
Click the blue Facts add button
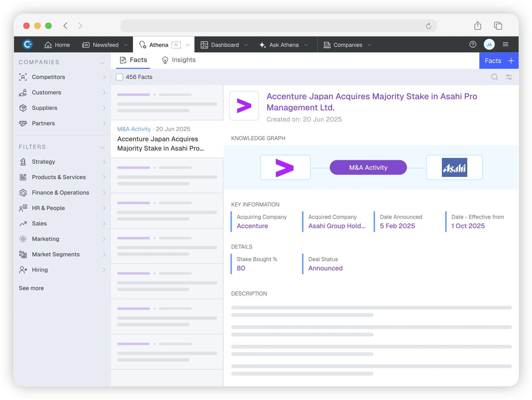(499, 61)
